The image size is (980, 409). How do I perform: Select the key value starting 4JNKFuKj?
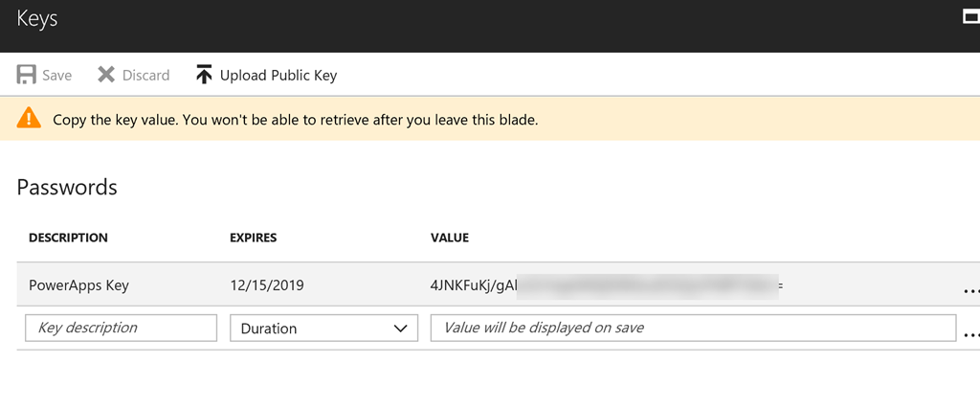[607, 285]
